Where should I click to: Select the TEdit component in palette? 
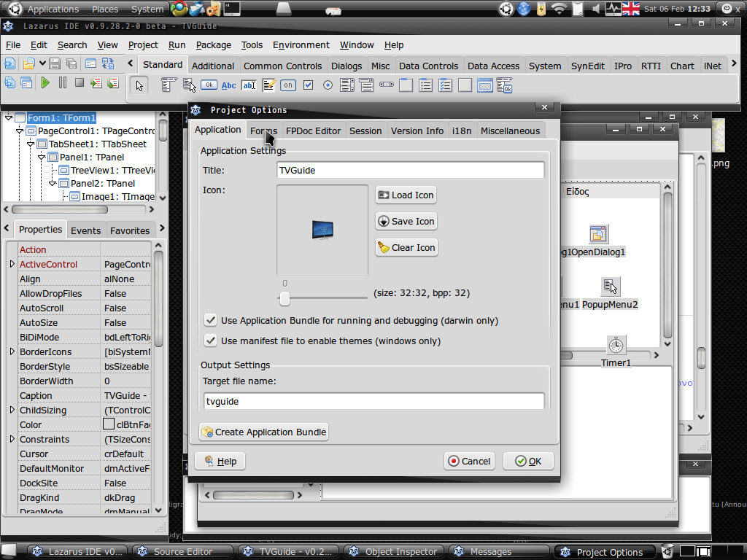(x=249, y=85)
